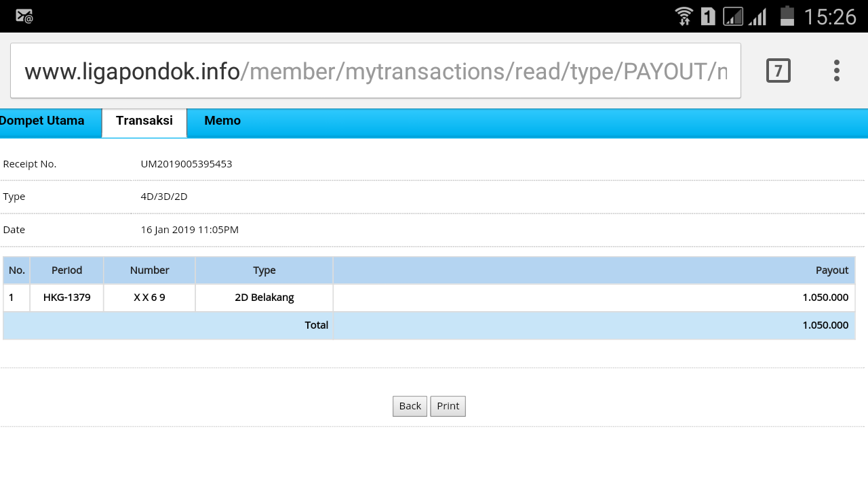
Task: Click the Payout column header
Action: pyautogui.click(x=831, y=270)
